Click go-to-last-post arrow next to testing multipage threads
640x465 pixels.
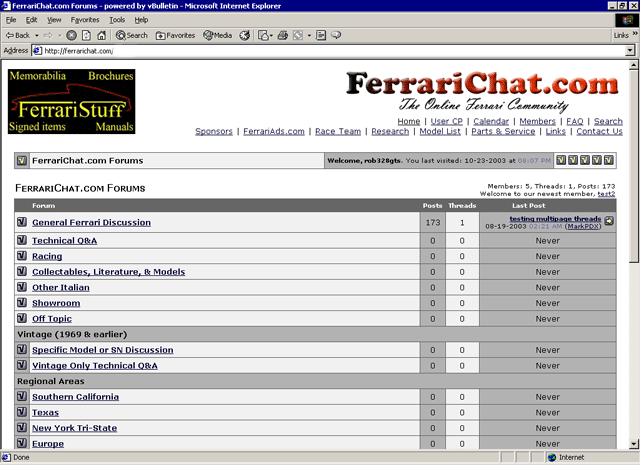click(x=609, y=221)
